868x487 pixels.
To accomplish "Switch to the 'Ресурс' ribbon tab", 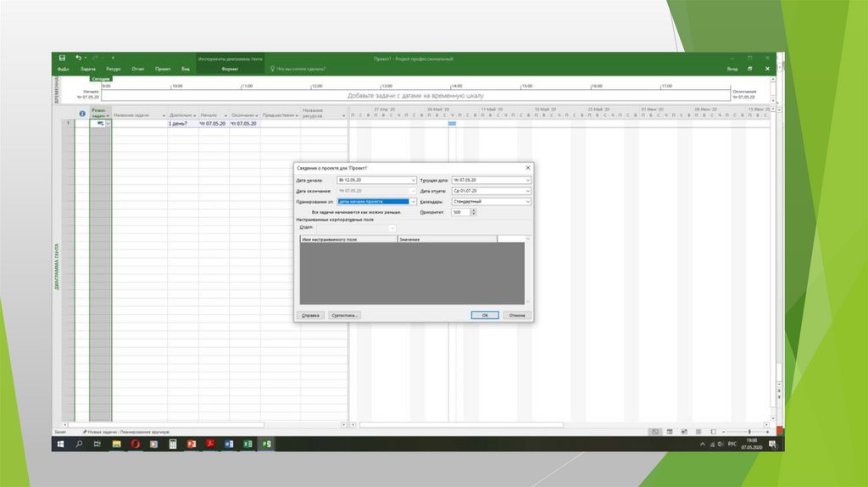I will click(x=114, y=69).
